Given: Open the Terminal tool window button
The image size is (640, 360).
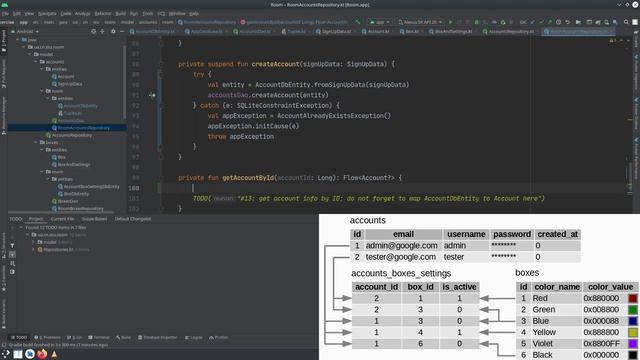Looking at the screenshot, I should (99, 338).
